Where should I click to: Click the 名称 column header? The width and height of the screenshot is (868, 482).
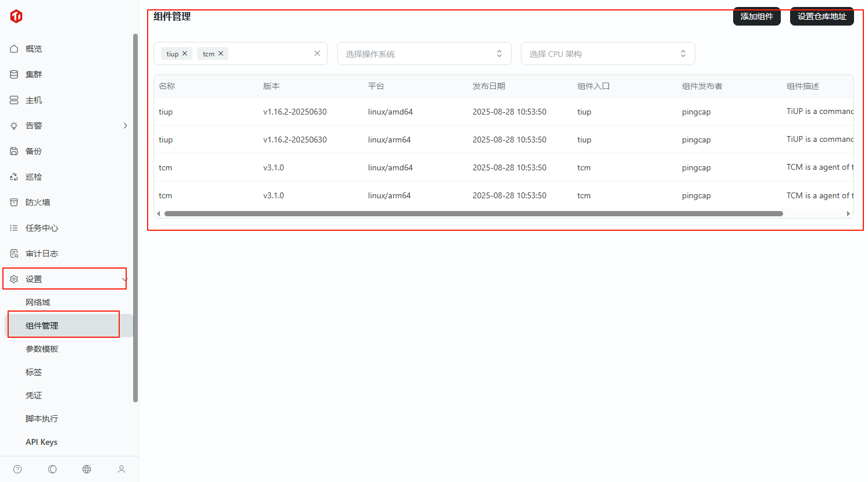tap(167, 86)
